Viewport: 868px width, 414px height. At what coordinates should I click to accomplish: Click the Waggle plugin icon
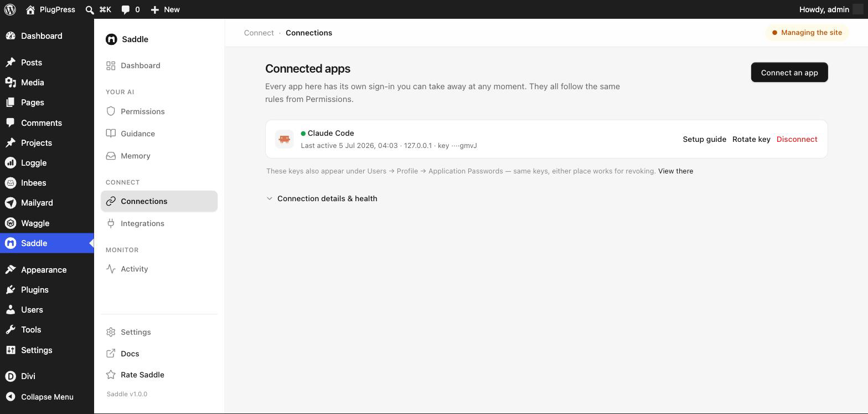pyautogui.click(x=11, y=223)
